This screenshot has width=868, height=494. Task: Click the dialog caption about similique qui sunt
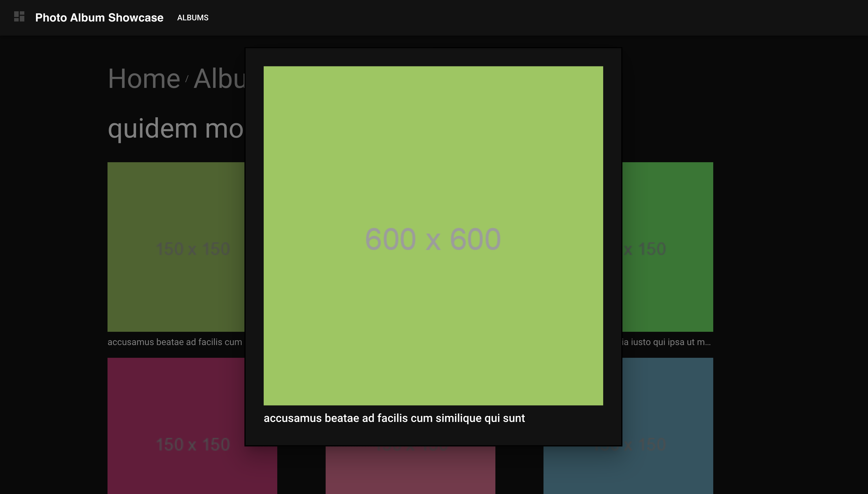(394, 418)
